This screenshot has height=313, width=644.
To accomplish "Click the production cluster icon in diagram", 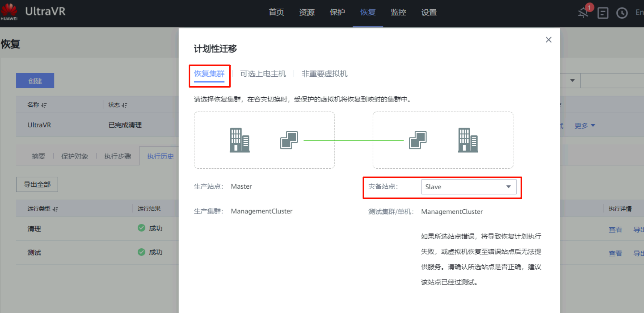I will (x=289, y=140).
